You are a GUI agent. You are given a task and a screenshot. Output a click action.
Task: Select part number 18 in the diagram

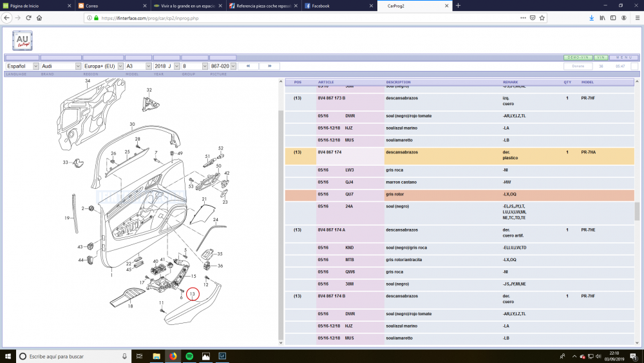130,306
